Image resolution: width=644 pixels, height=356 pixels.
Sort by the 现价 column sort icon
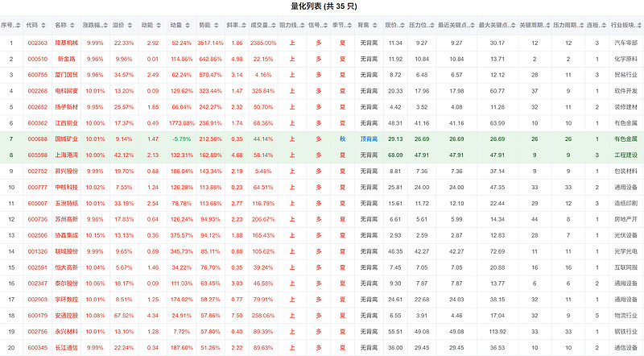pos(402,26)
